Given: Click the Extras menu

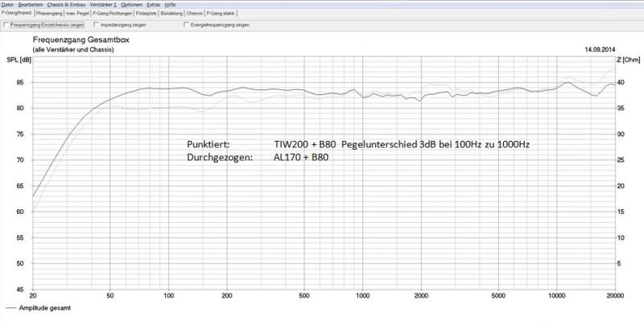Looking at the screenshot, I should tap(154, 5).
